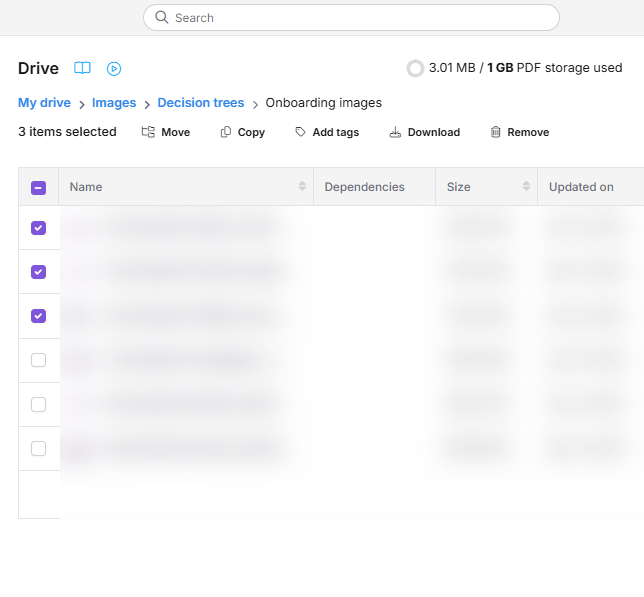This screenshot has height=597, width=644.
Task: Click the Copy pages icon
Action: (x=225, y=132)
